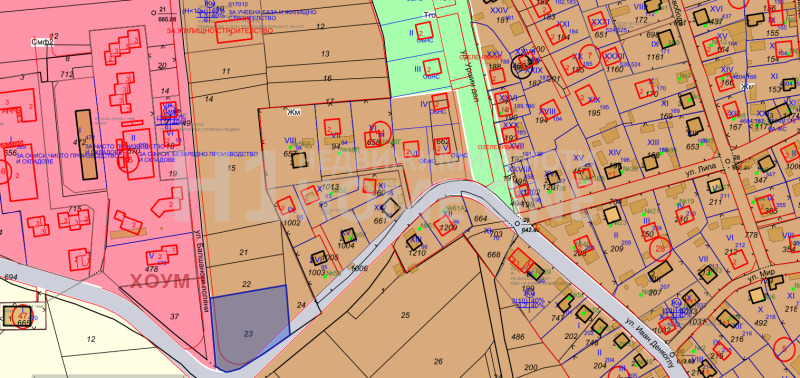Click the white zone label "Смф2"
The width and height of the screenshot is (800, 378).
[x=42, y=42]
